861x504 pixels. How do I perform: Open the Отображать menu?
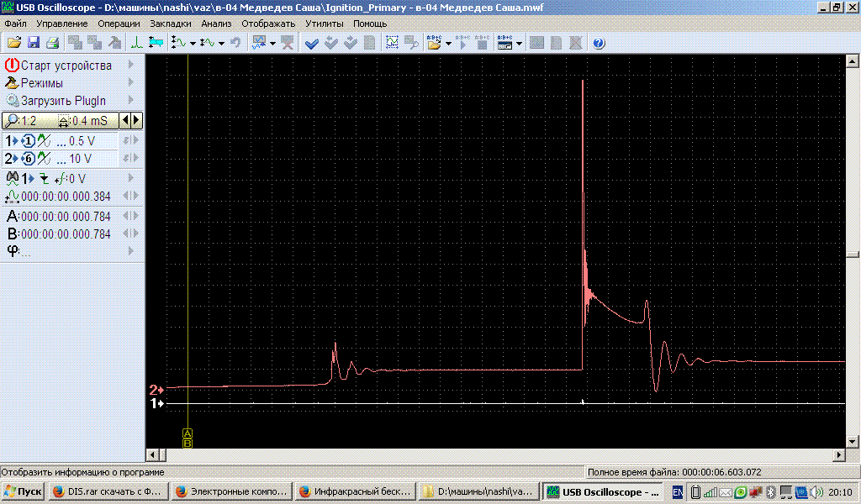point(268,24)
